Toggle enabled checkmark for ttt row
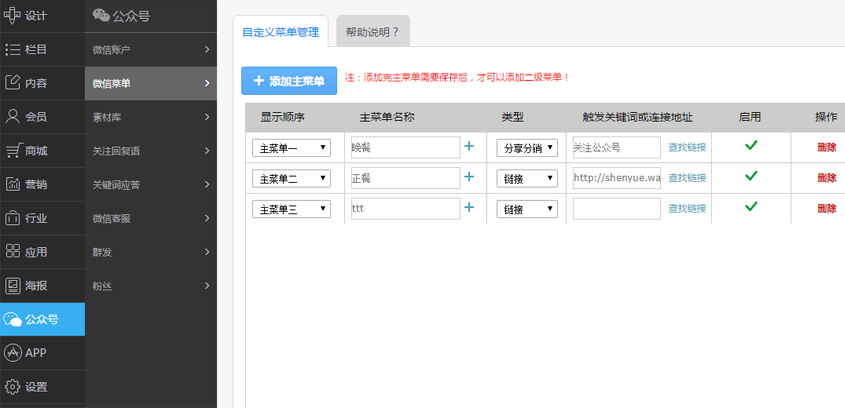Image resolution: width=845 pixels, height=408 pixels. (x=751, y=207)
